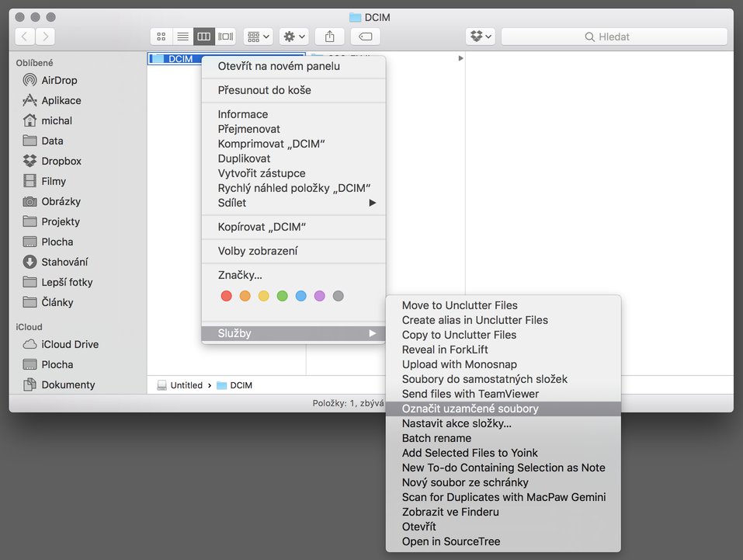Choose Open in SourceTree
The height and width of the screenshot is (560, 743).
tap(503, 541)
